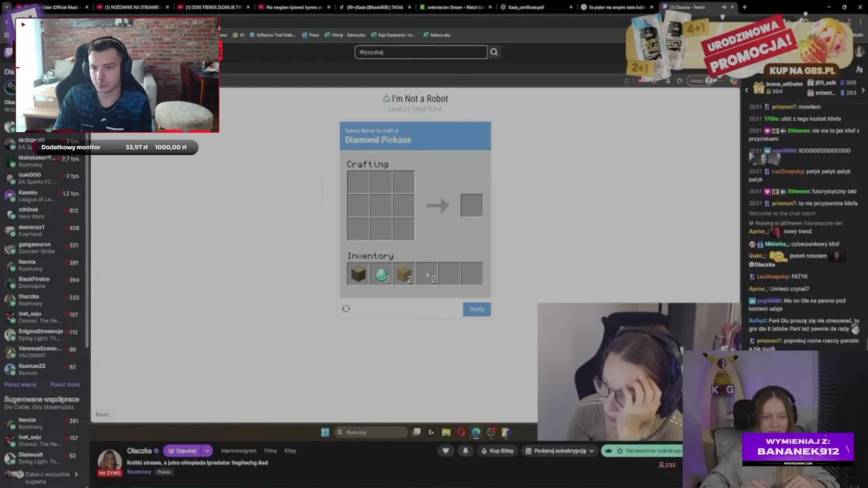The height and width of the screenshot is (488, 868).
Task: Switch to the Udar (Official Music browser tab
Action: pos(53,7)
